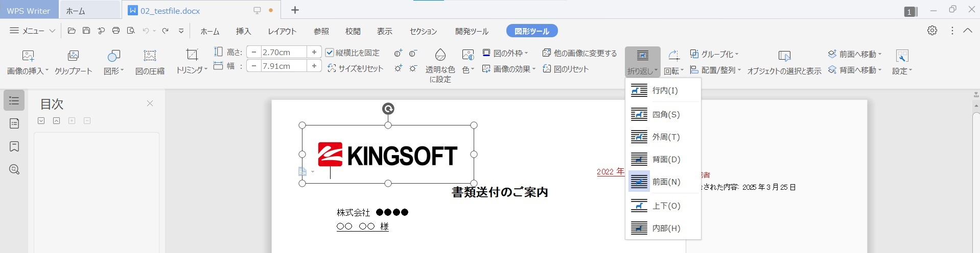This screenshot has width=980, height=253.
Task: Click the rotation handle above the logo
Action: point(388,109)
